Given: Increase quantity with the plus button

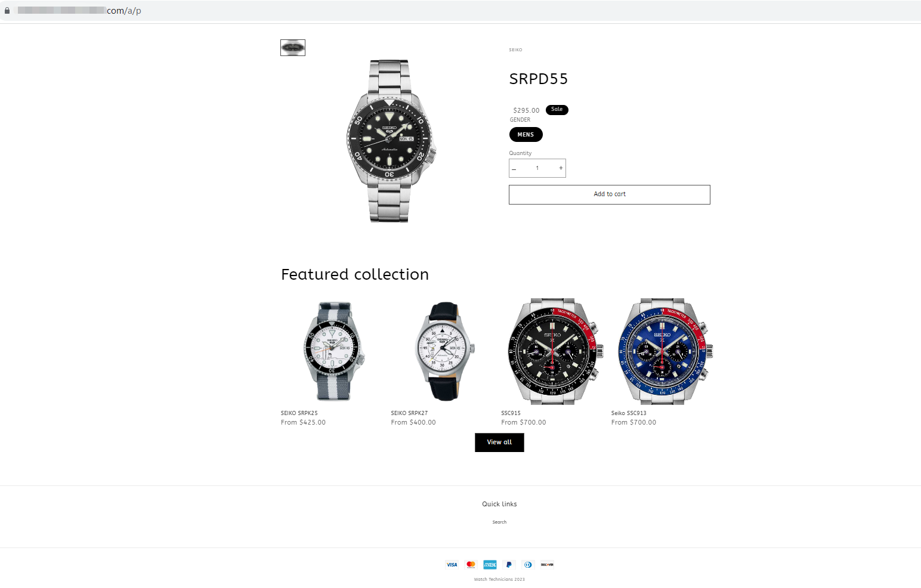Looking at the screenshot, I should (561, 168).
